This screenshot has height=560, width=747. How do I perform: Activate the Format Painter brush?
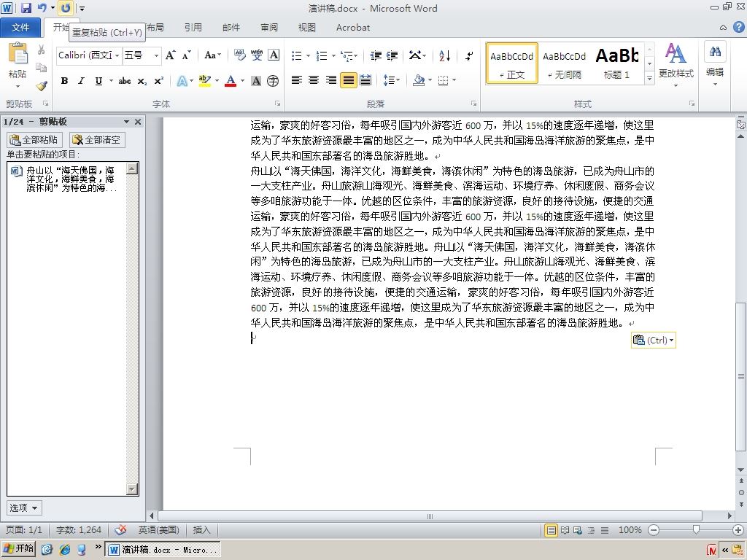pos(41,86)
